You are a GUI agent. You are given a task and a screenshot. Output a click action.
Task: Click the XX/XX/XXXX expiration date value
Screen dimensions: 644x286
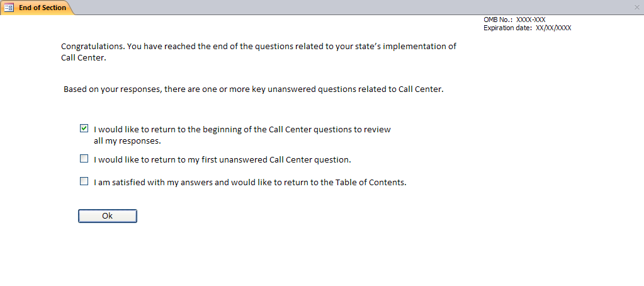point(553,28)
